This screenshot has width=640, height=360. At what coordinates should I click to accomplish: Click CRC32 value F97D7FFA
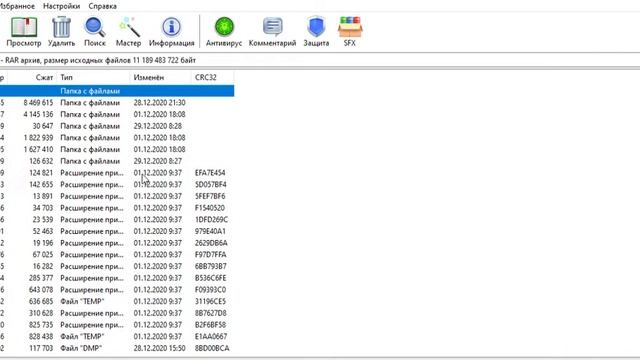[x=211, y=255]
